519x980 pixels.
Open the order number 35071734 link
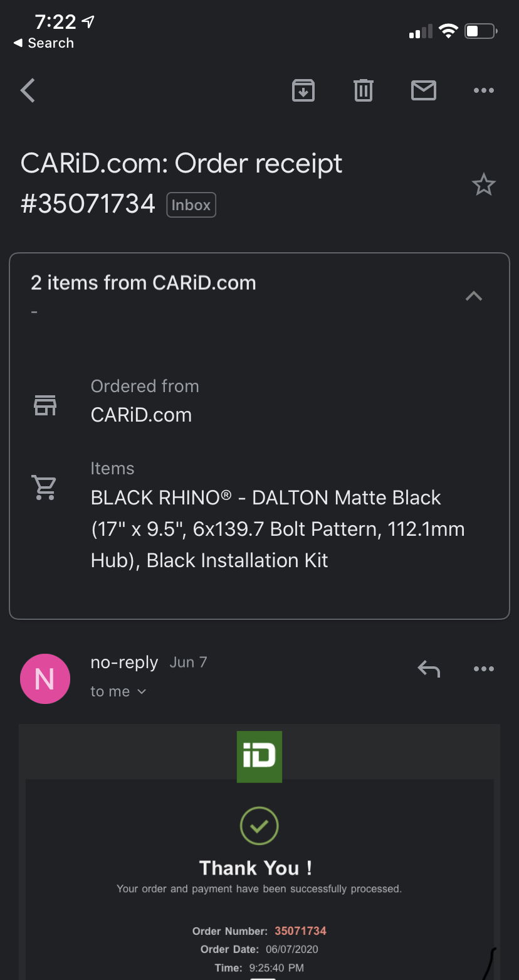coord(300,931)
